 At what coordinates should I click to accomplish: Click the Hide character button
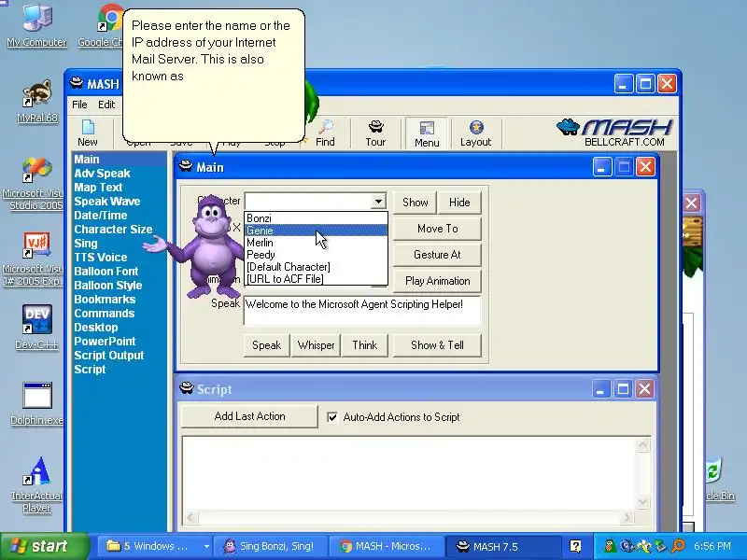pos(459,203)
